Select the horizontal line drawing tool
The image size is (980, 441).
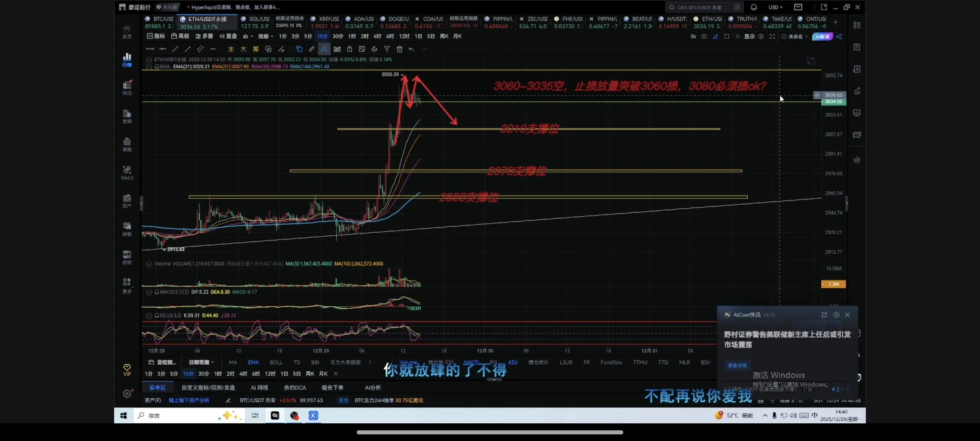click(150, 49)
